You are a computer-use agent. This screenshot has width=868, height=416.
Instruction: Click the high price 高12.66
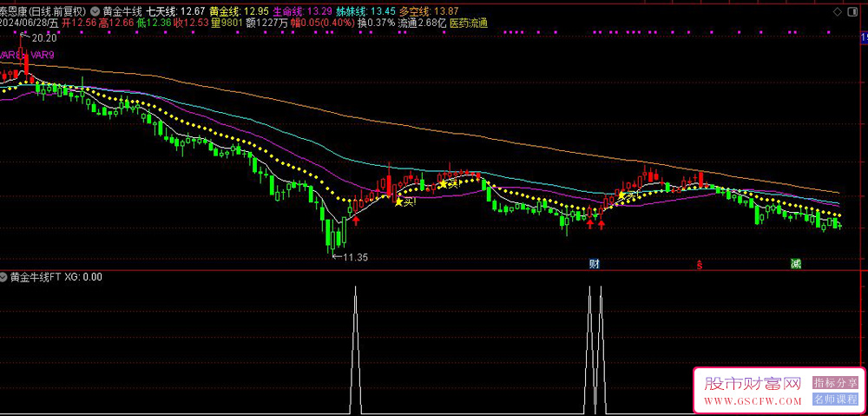(116, 23)
